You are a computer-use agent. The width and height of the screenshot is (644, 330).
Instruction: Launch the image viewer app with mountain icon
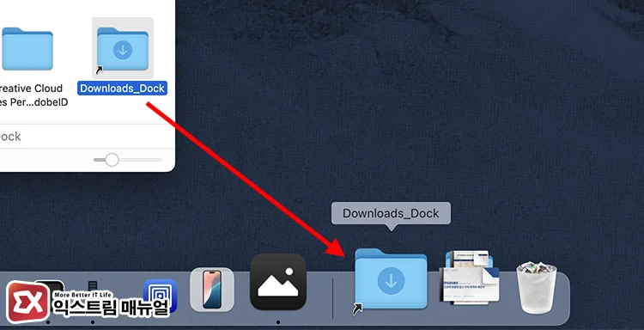point(278,282)
